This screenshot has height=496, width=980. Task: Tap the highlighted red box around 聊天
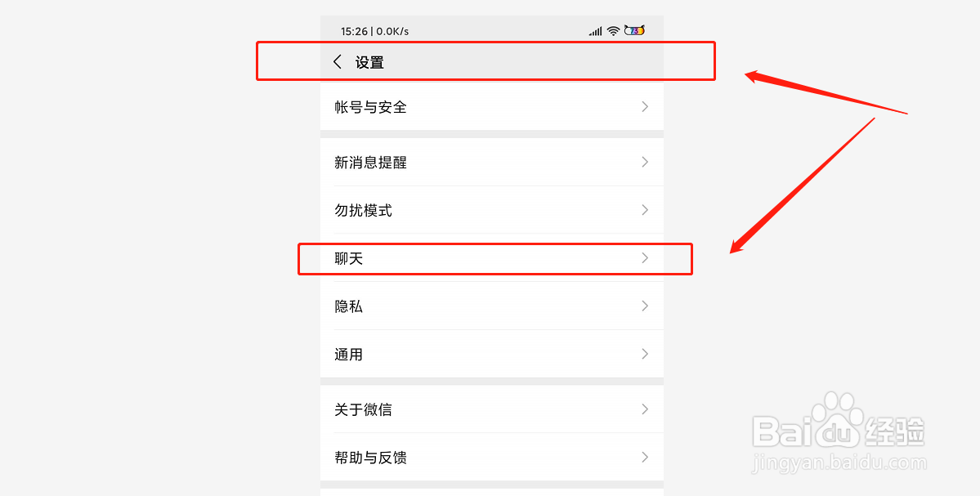pos(495,259)
